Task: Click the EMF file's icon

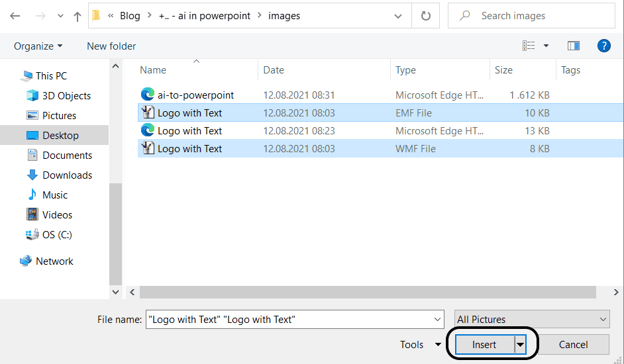Action: click(148, 113)
